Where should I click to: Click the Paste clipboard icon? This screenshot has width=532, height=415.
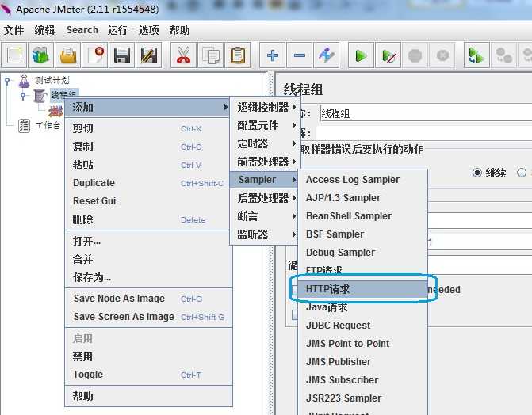coord(238,55)
